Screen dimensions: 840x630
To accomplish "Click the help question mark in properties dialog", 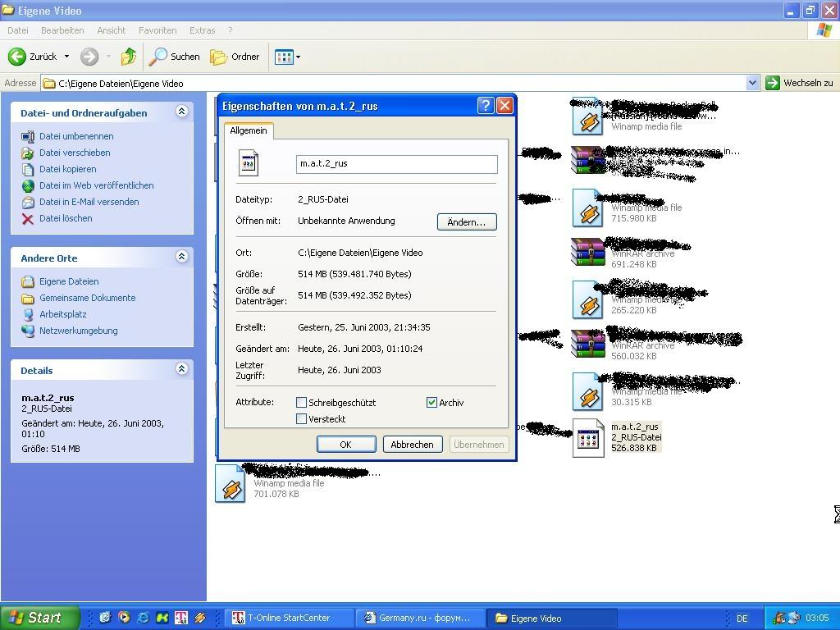I will pos(485,106).
